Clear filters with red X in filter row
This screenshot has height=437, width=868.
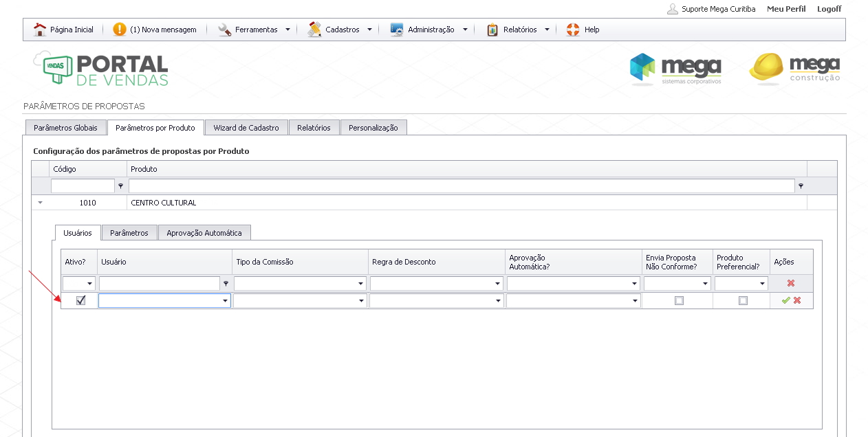(x=791, y=283)
